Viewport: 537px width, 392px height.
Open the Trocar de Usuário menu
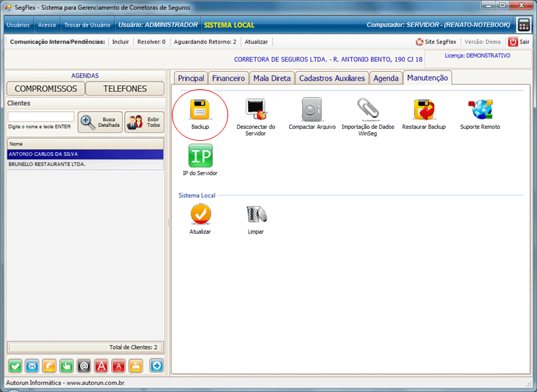87,25
